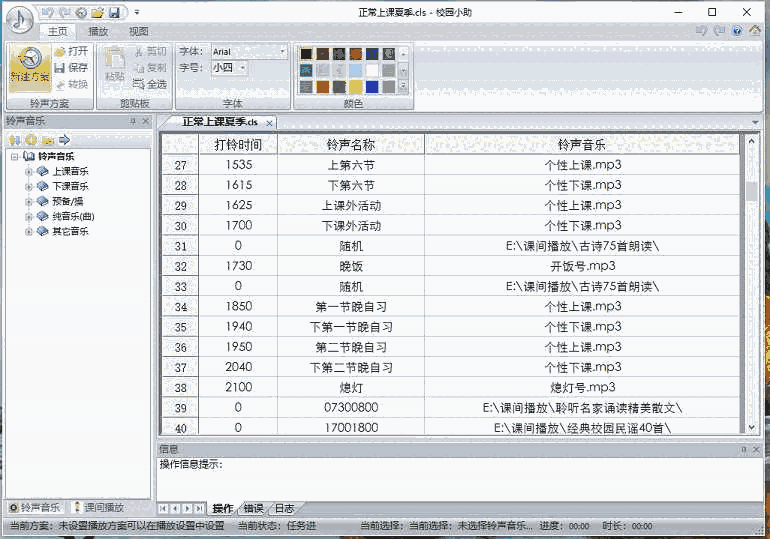This screenshot has width=770, height=539.
Task: Click the 打铃时间 column header
Action: pyautogui.click(x=238, y=145)
